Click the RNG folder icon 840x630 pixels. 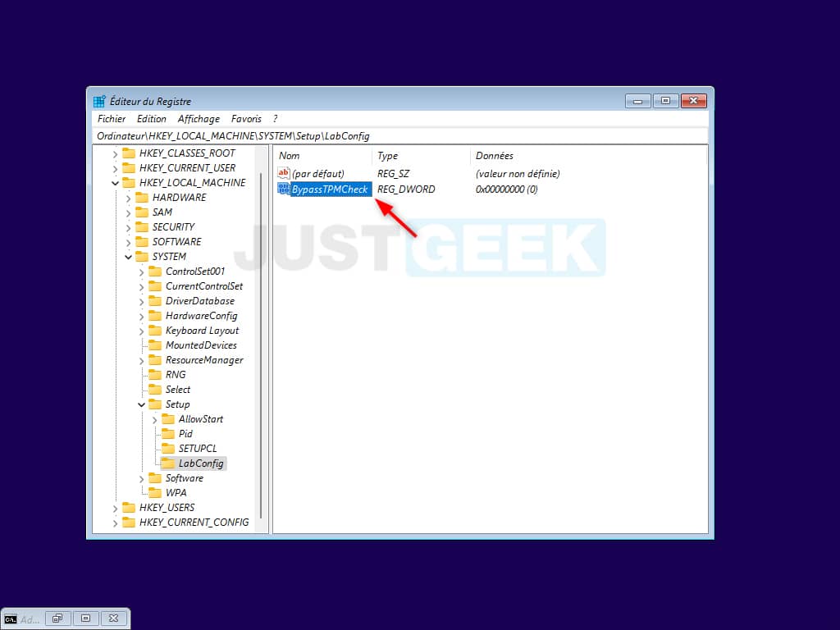155,374
